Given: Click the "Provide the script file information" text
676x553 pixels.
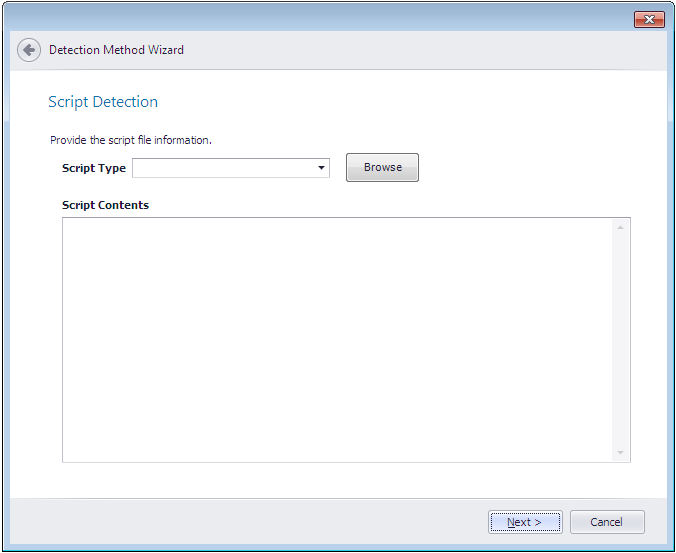Looking at the screenshot, I should [x=131, y=140].
